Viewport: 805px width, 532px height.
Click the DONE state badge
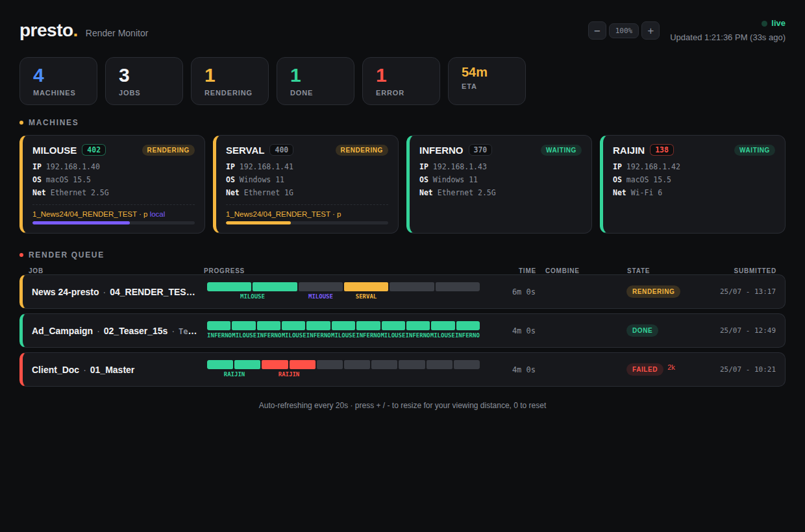coord(642,331)
